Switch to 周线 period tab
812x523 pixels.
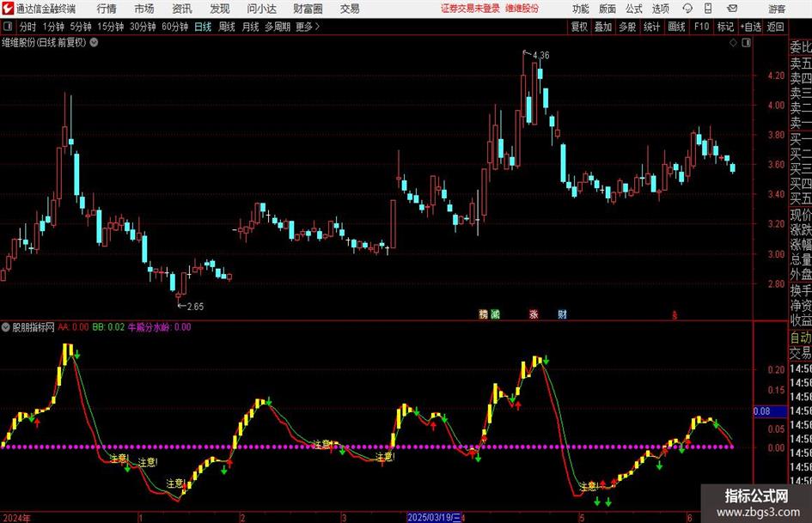[227, 27]
